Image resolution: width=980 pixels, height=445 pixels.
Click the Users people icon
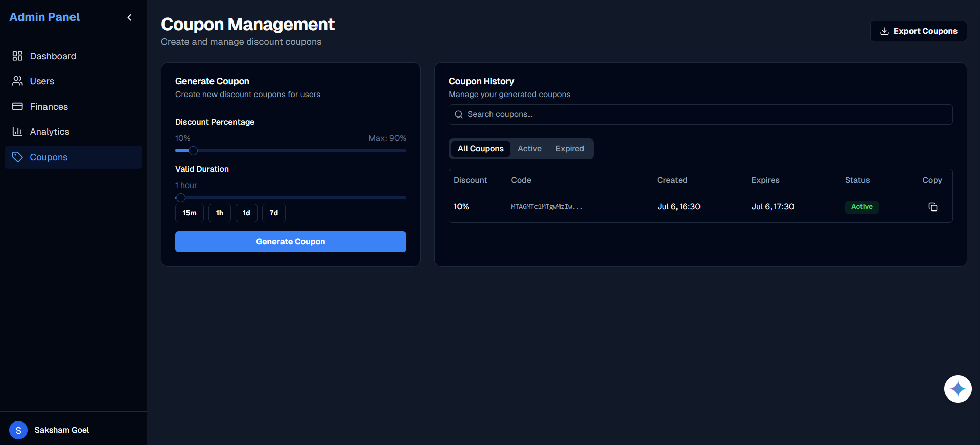point(17,81)
